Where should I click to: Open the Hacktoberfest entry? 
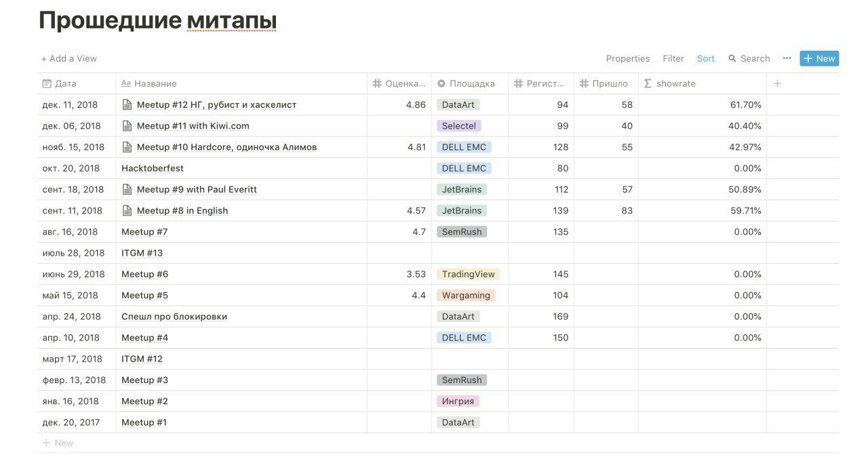coord(153,168)
